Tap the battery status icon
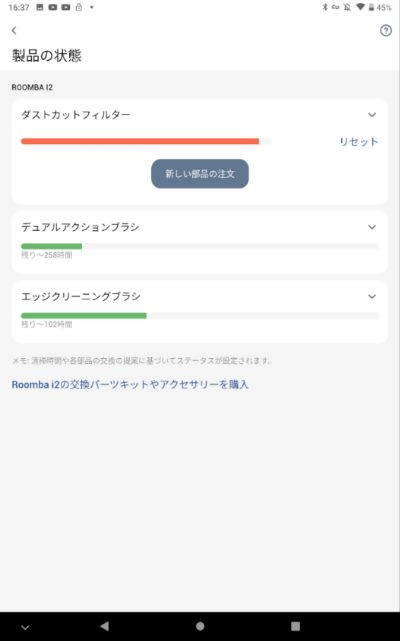The width and height of the screenshot is (400, 641). pos(371,7)
